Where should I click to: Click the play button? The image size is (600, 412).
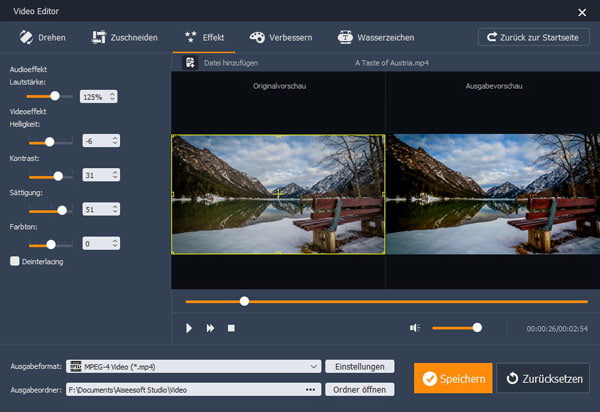click(189, 327)
